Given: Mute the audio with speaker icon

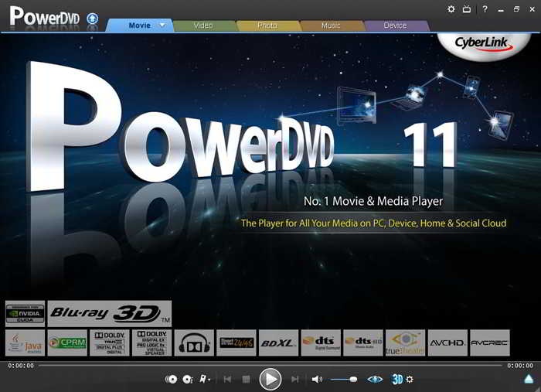Looking at the screenshot, I should click(x=317, y=380).
